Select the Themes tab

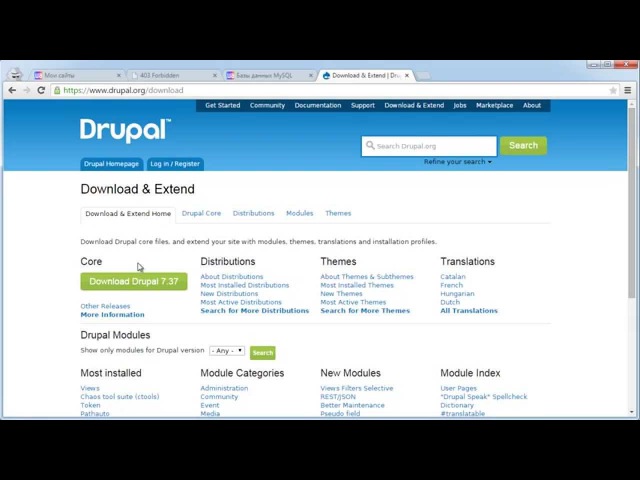click(338, 213)
